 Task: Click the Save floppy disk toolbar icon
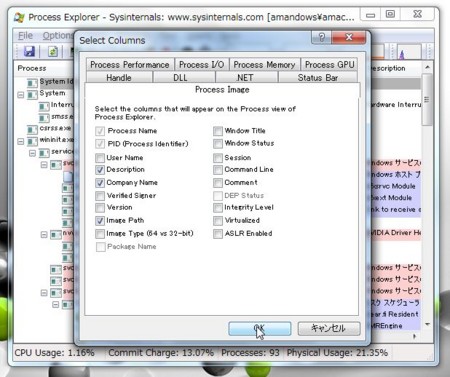point(29,51)
